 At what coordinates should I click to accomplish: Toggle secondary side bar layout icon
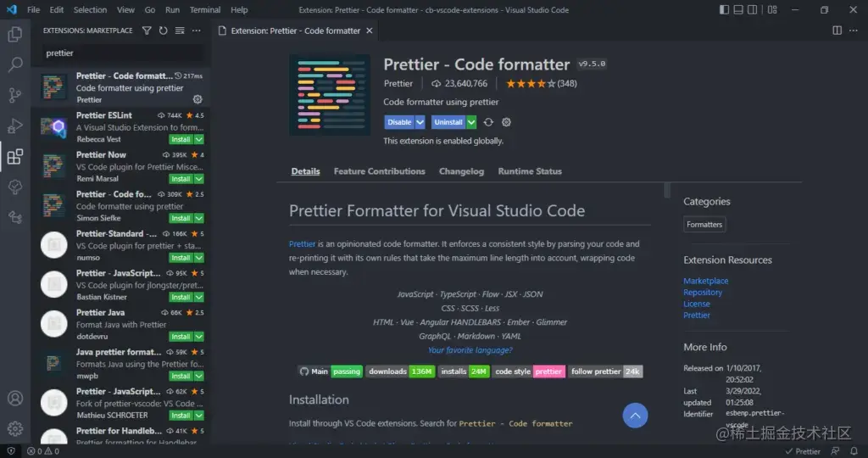click(753, 9)
